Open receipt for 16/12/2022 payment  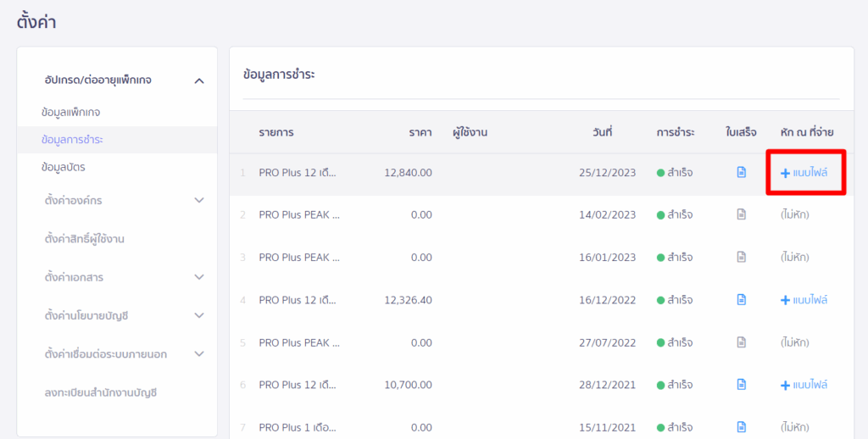[742, 299]
